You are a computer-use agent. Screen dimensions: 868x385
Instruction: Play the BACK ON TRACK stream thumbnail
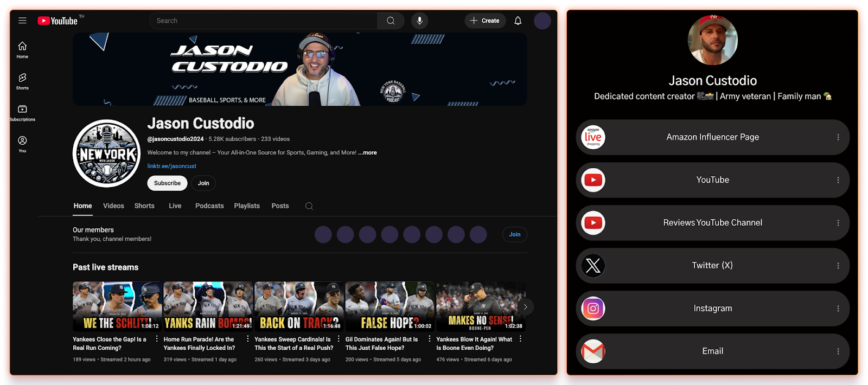point(299,306)
